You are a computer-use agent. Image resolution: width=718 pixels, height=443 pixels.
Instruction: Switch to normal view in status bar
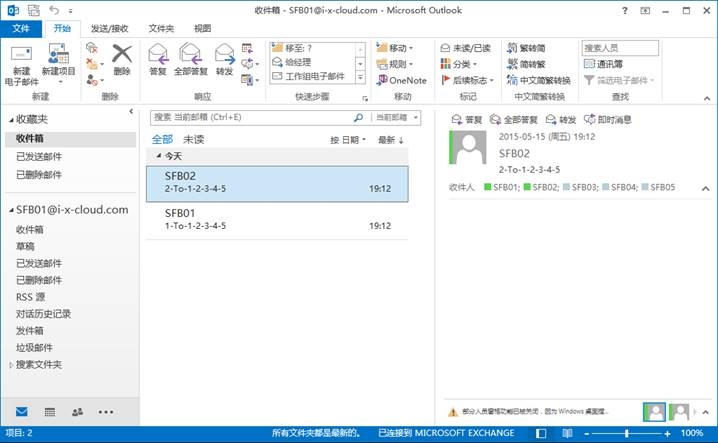point(541,433)
